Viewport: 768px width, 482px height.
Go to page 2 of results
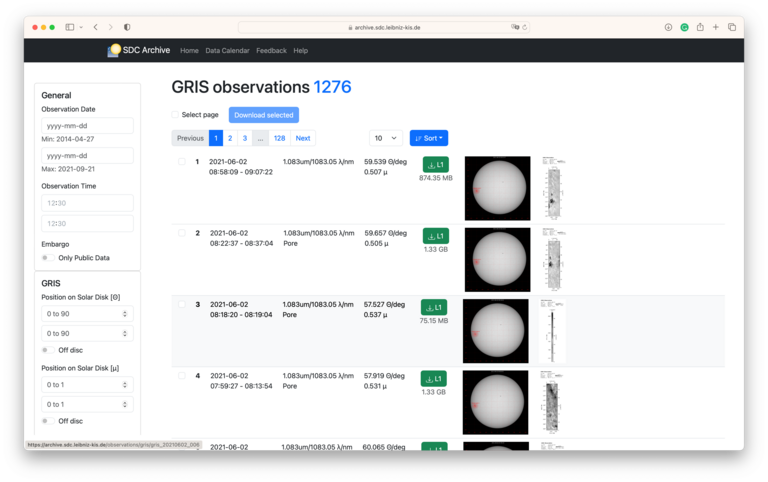pos(230,138)
